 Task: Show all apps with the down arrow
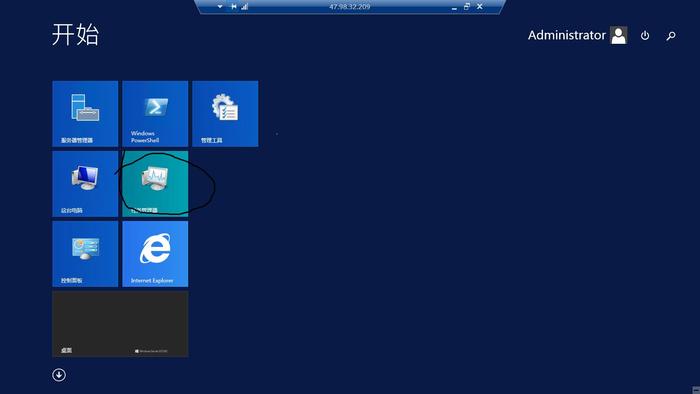pyautogui.click(x=59, y=375)
